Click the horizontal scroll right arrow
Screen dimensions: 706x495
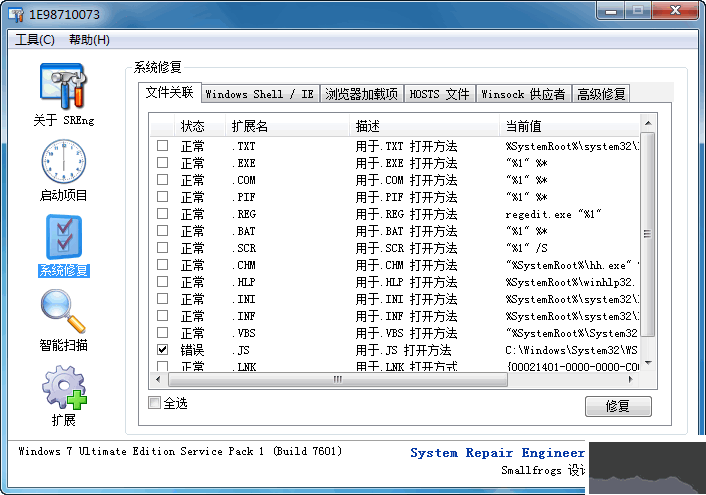(x=630, y=380)
